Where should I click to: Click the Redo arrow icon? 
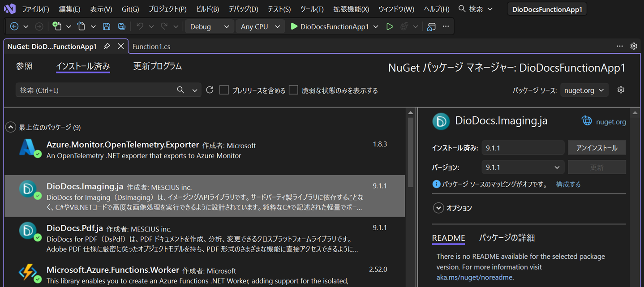pyautogui.click(x=164, y=26)
